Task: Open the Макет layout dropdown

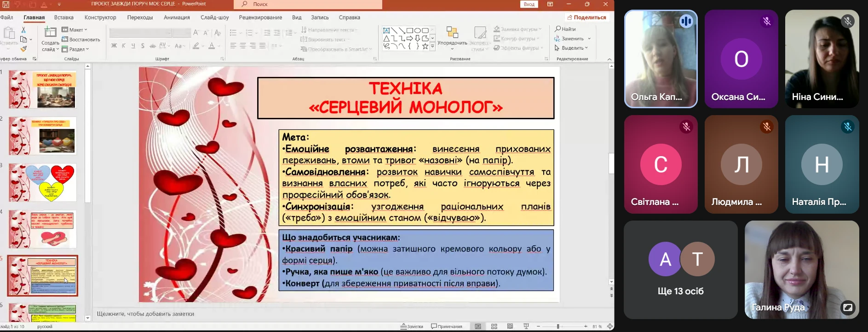Action: [75, 30]
